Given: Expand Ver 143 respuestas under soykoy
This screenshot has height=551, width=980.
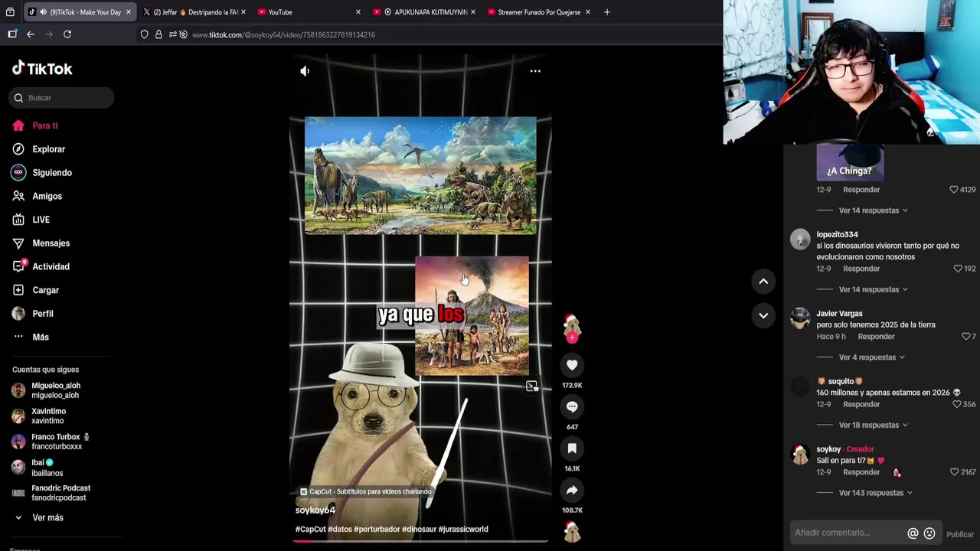Looking at the screenshot, I should coord(875,493).
